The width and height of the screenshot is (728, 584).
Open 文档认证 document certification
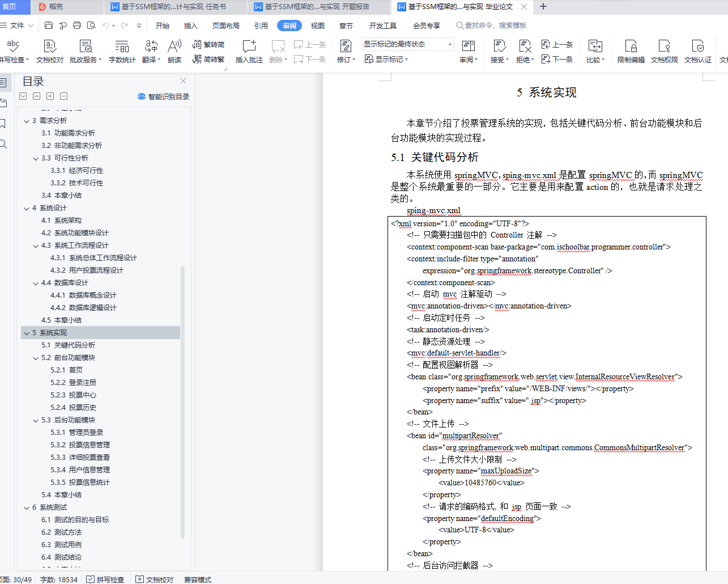click(698, 51)
